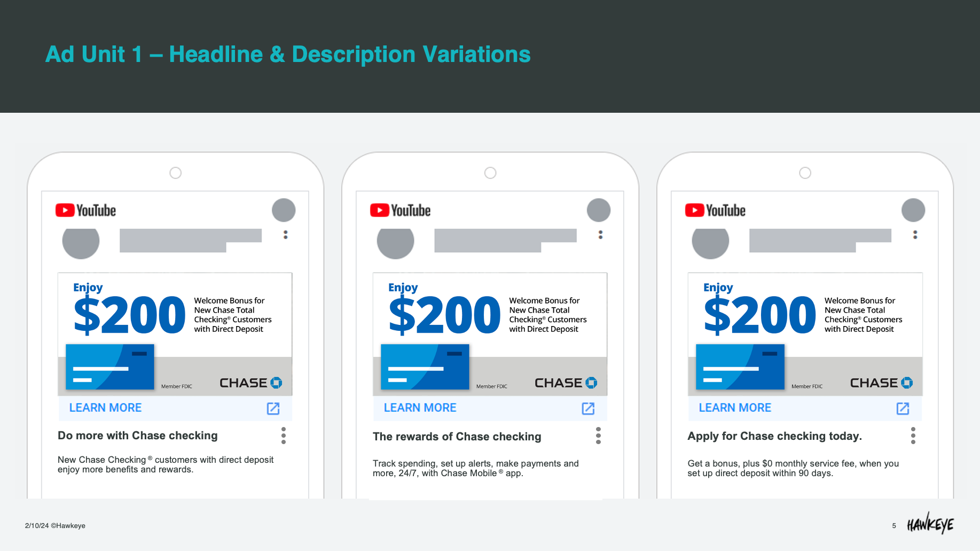The width and height of the screenshot is (980, 551).
Task: Click LEARN MORE in the middle phone ad
Action: (420, 408)
